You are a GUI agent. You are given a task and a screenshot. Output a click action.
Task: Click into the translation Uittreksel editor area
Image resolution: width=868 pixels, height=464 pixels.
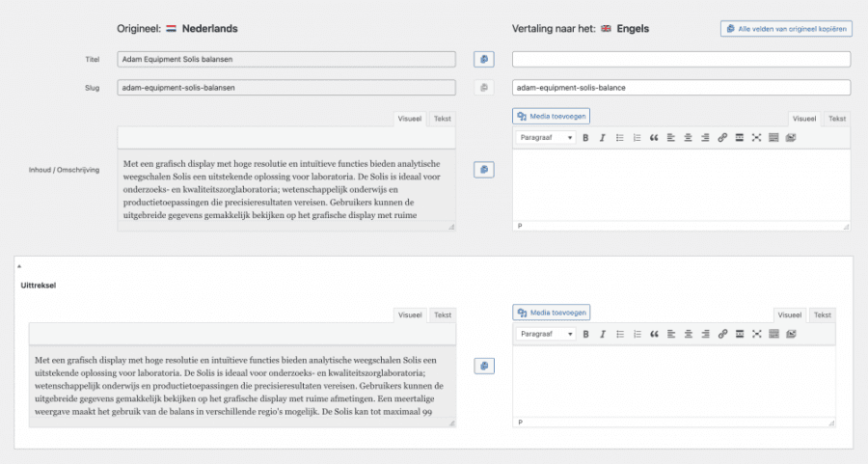674,381
